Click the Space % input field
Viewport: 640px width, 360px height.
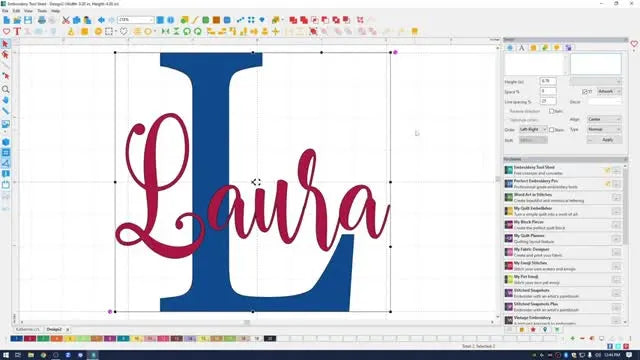548,91
